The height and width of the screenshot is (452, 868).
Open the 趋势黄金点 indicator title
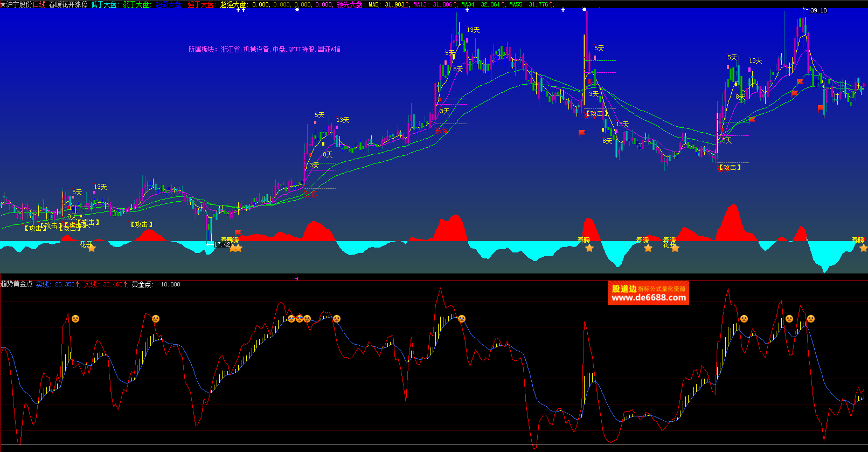click(x=17, y=284)
